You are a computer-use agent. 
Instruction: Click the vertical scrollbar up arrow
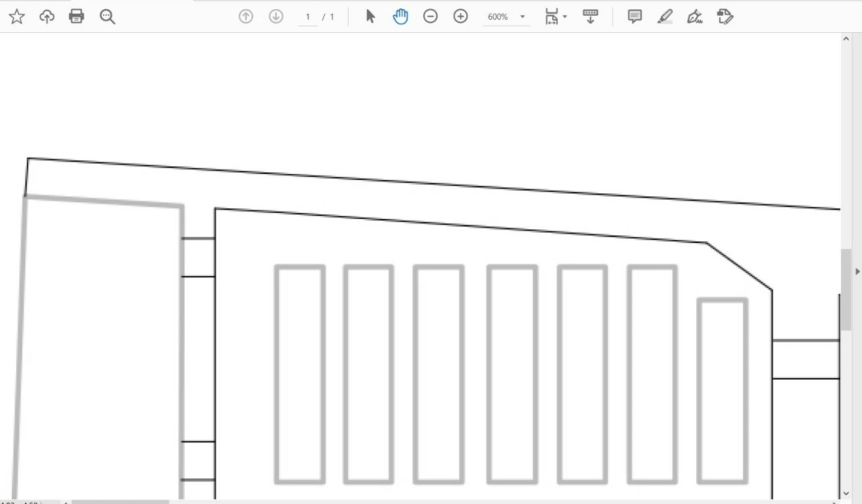(846, 39)
